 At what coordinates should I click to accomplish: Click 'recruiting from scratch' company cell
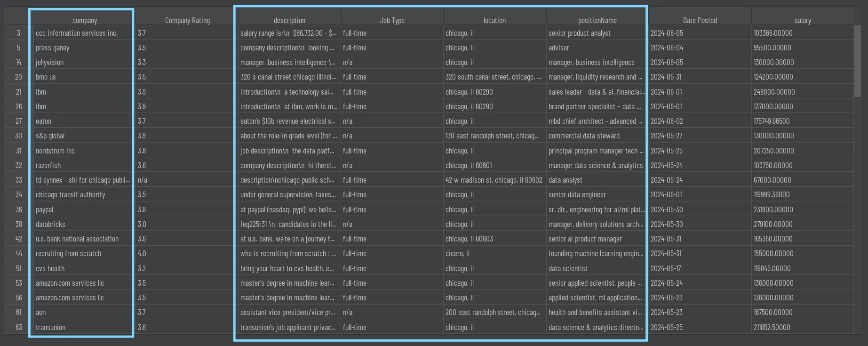pos(84,253)
